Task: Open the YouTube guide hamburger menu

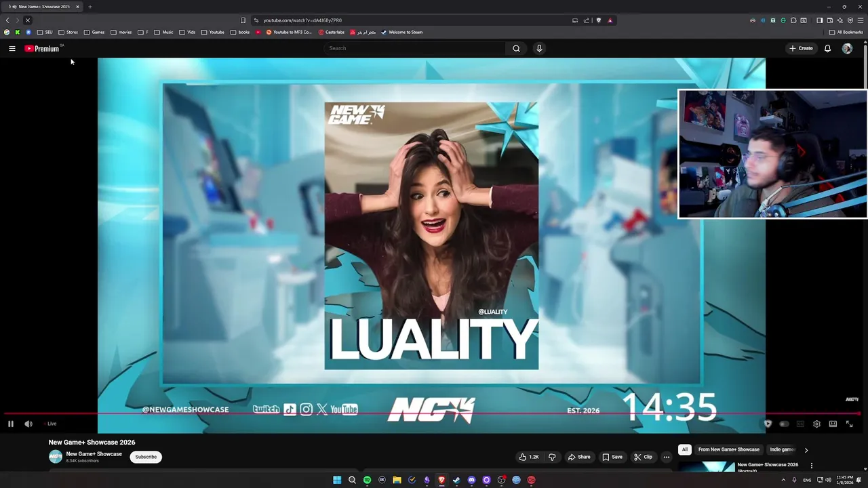Action: (12, 48)
